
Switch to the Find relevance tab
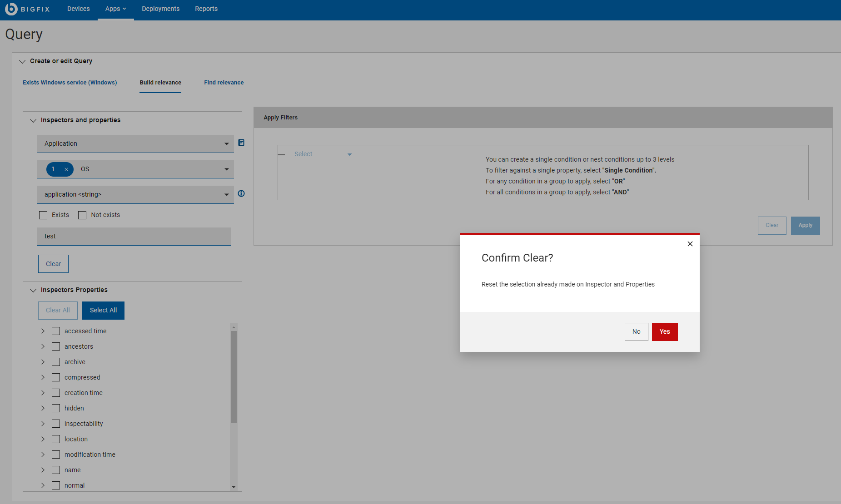click(x=224, y=83)
